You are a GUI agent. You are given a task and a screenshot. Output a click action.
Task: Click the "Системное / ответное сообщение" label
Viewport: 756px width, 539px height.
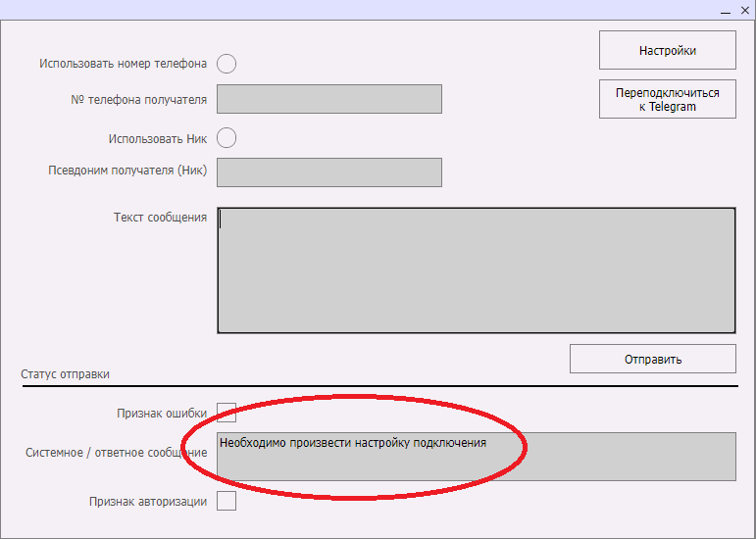point(116,453)
